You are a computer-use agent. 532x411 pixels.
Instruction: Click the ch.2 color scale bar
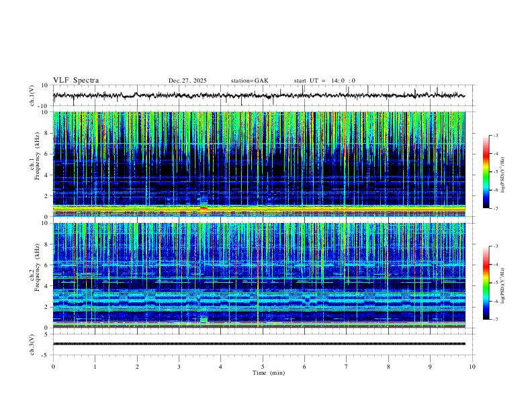coord(486,283)
